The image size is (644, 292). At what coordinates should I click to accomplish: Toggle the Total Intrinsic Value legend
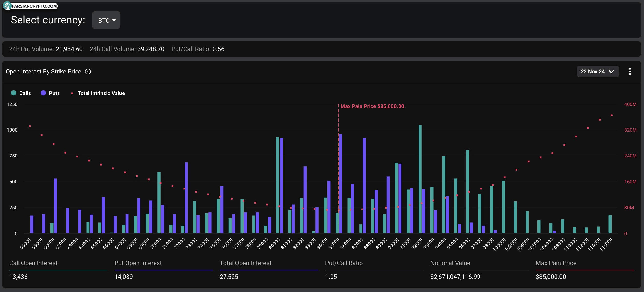tap(98, 93)
